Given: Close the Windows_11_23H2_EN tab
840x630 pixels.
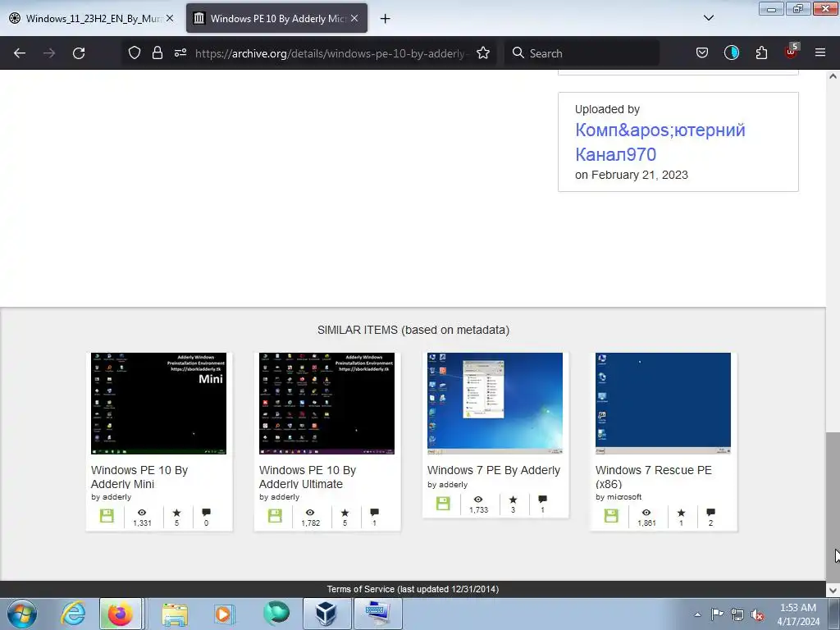Looking at the screenshot, I should [170, 18].
